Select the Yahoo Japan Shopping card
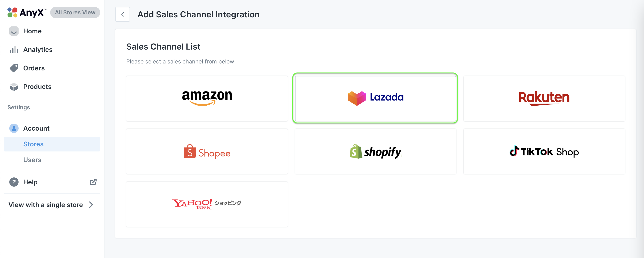Viewport: 644px width, 258px height. (x=207, y=204)
